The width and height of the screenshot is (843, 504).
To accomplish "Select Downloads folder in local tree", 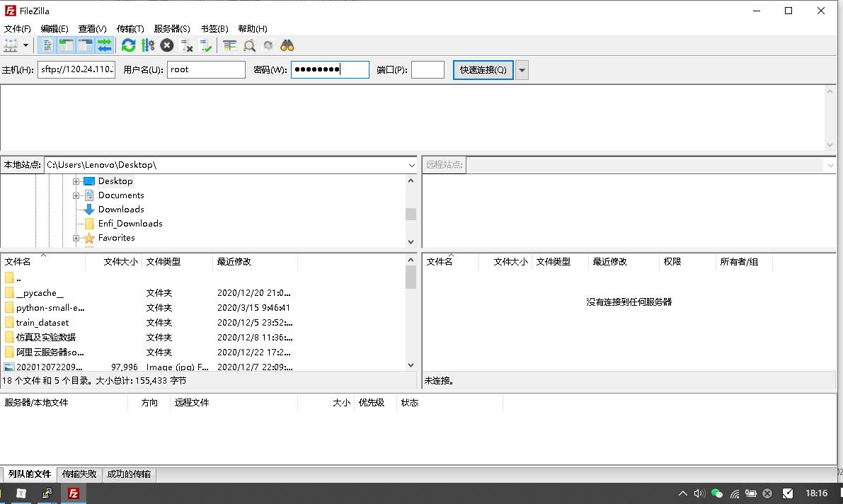I will point(121,210).
